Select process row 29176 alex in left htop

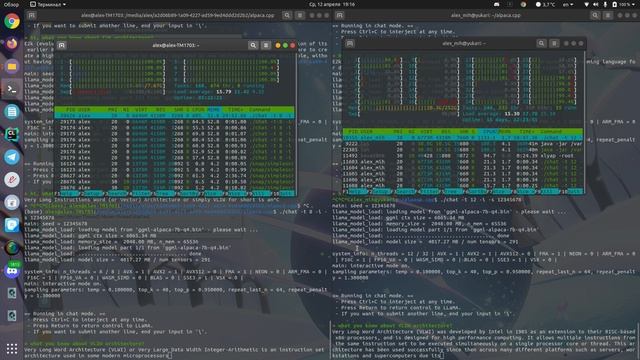click(175, 140)
